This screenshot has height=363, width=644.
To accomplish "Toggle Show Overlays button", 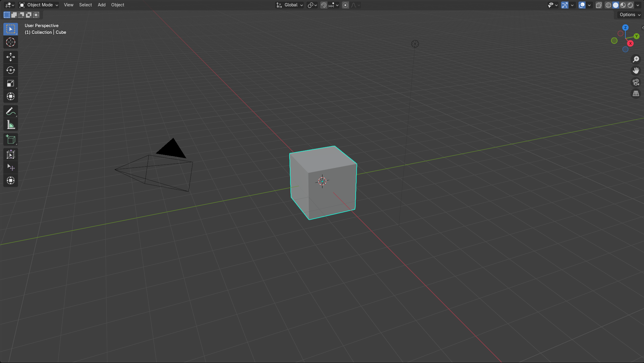I will (x=582, y=5).
